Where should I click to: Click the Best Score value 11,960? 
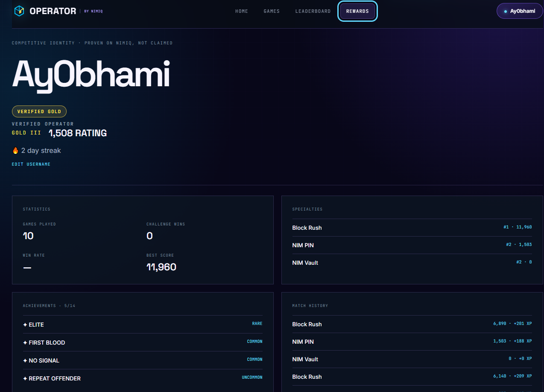click(161, 267)
